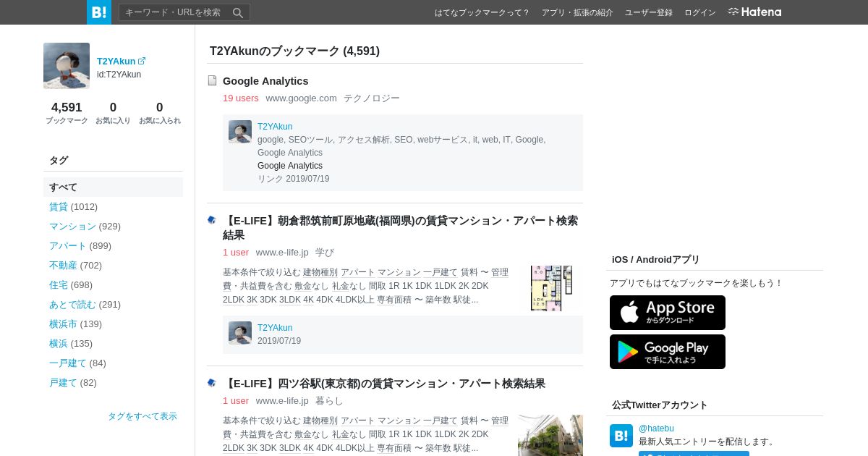The width and height of the screenshot is (868, 456).
Task: Click 1 user count under 朝倉郡筑前町 entry
Action: 236,252
